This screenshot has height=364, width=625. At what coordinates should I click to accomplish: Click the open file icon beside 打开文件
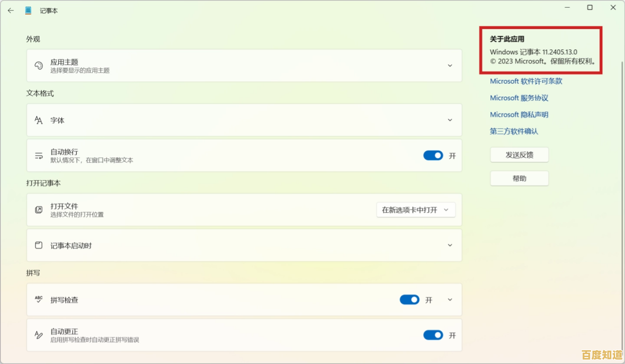pos(39,210)
